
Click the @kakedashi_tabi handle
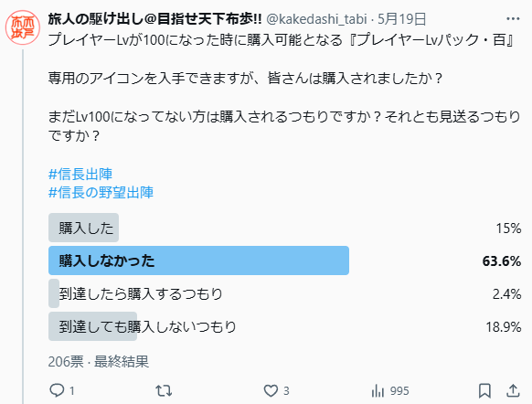click(316, 19)
